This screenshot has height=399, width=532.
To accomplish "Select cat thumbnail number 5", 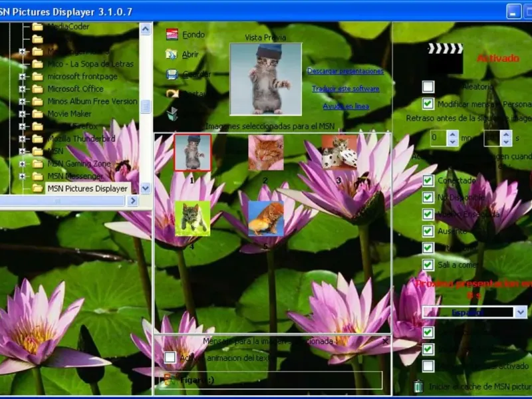I will [x=265, y=218].
